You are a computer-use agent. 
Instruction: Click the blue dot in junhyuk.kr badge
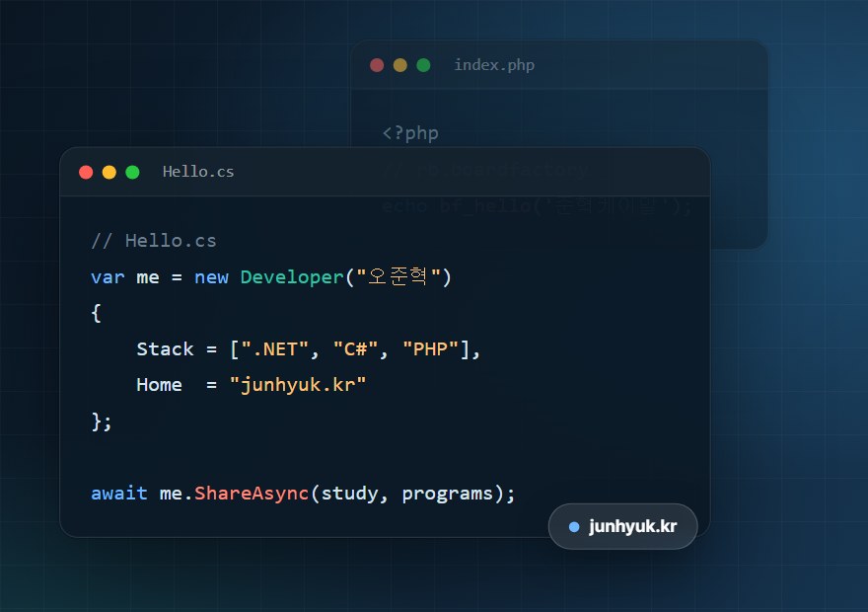coord(574,527)
